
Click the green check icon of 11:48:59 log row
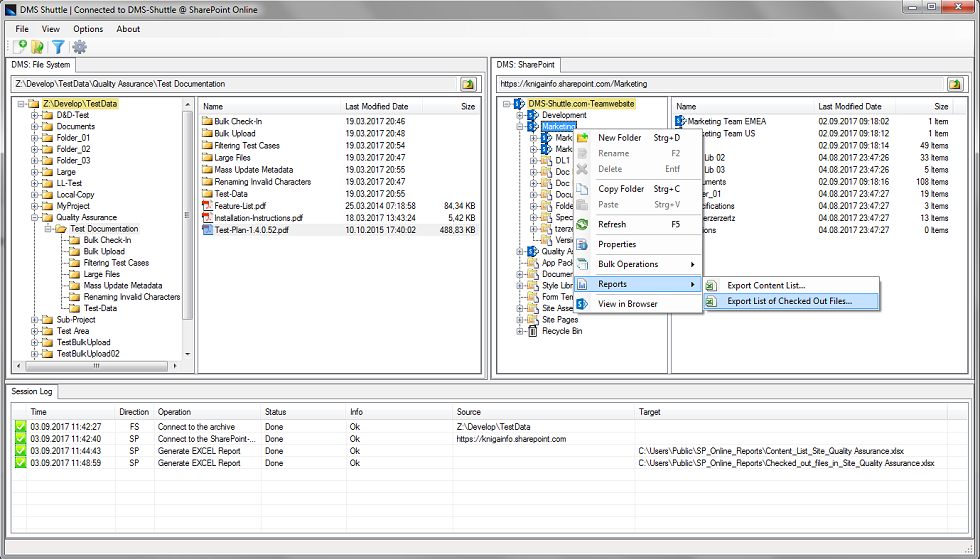(21, 463)
